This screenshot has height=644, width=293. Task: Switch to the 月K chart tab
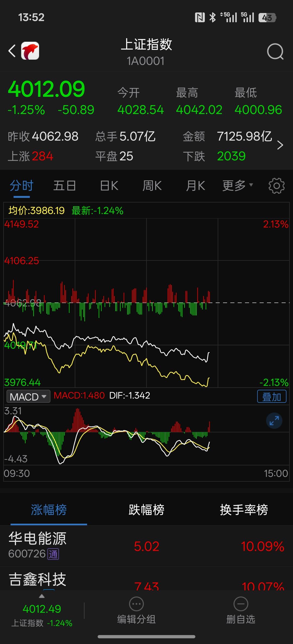[195, 186]
